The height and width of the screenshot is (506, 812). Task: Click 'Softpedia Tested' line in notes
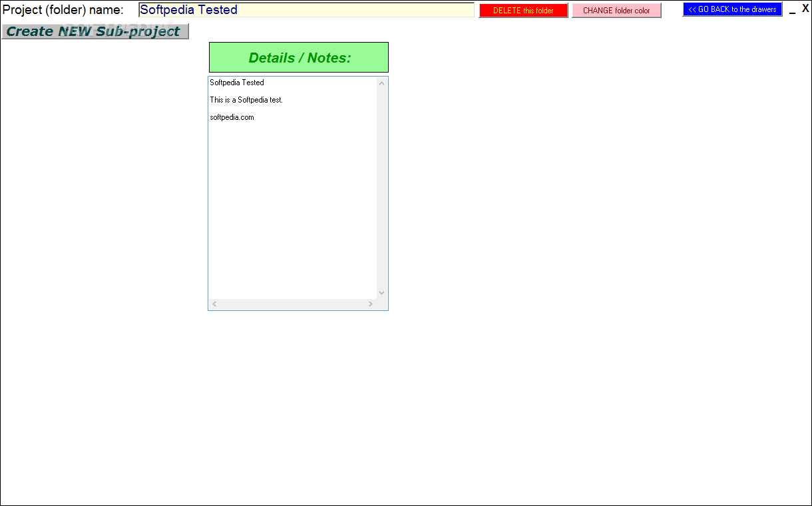237,83
